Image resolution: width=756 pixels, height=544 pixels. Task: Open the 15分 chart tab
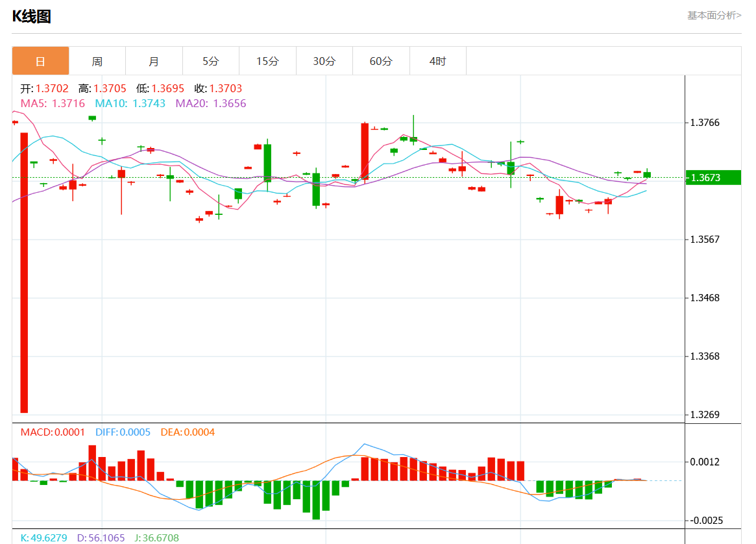pos(267,61)
